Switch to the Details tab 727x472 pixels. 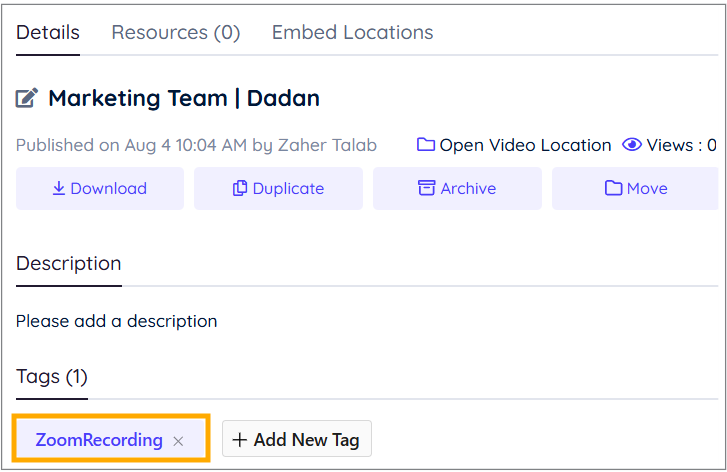(x=48, y=32)
